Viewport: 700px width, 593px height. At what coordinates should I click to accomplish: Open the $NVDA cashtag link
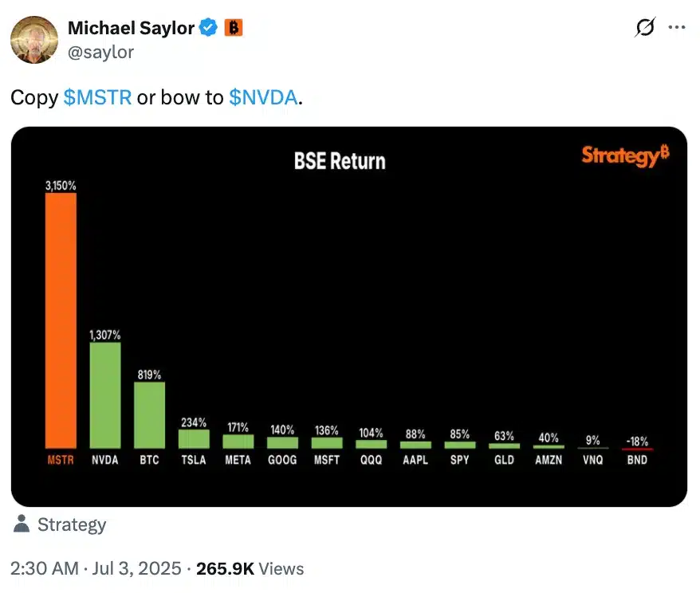(x=263, y=97)
